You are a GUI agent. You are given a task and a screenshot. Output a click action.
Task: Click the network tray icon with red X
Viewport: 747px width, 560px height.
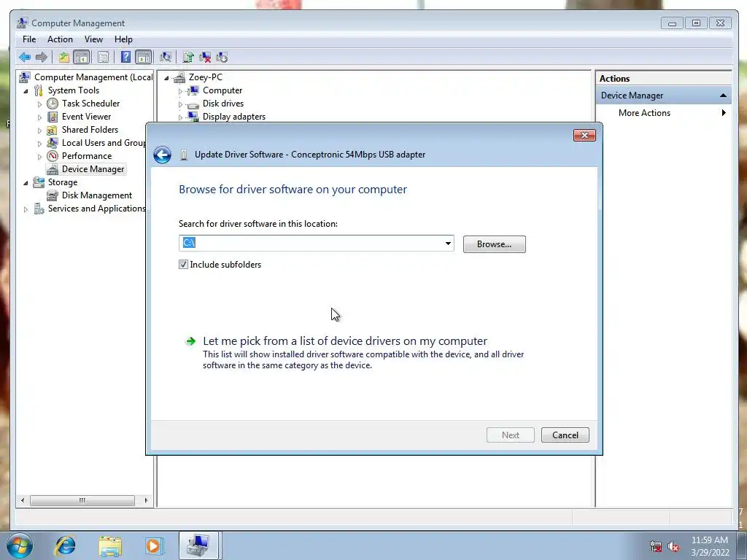tap(656, 547)
